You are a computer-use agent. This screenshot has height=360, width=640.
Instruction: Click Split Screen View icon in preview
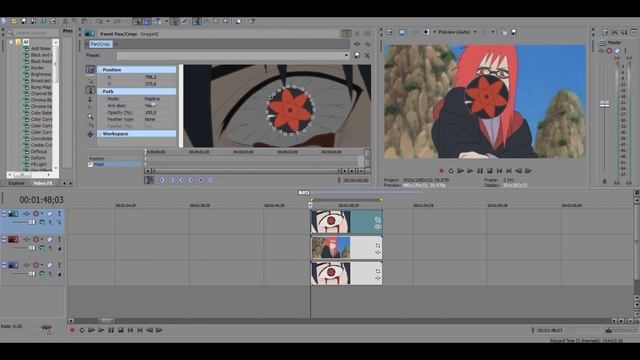(x=426, y=32)
